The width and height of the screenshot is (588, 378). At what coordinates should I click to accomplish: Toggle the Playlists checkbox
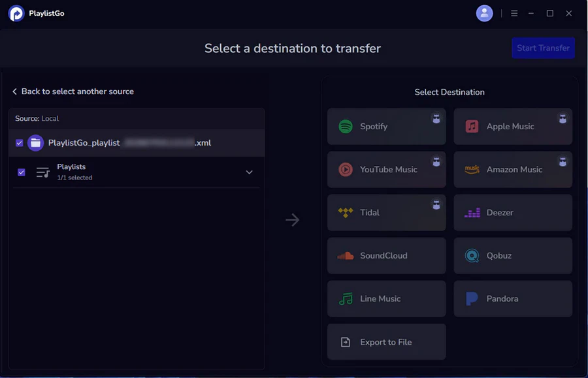pos(22,172)
